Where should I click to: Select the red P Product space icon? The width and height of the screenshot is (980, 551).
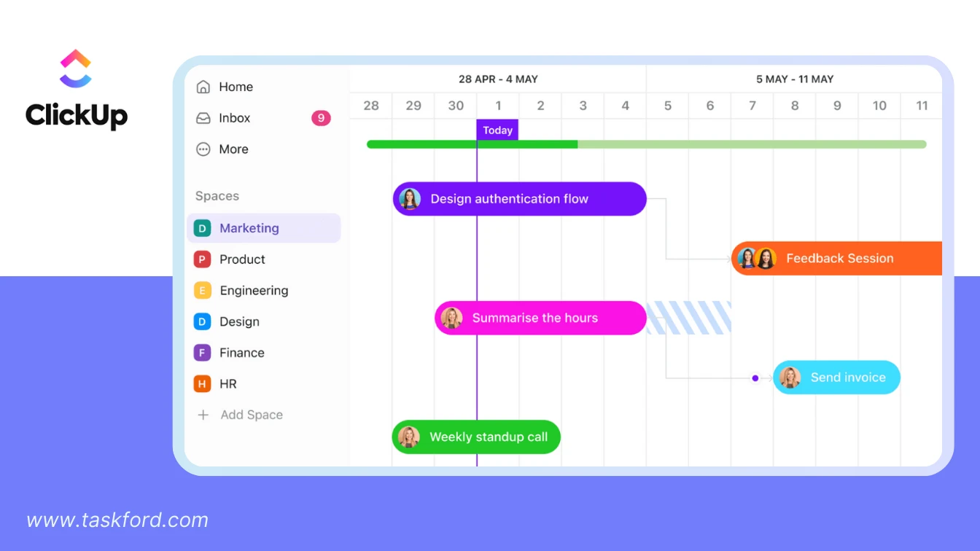point(202,259)
